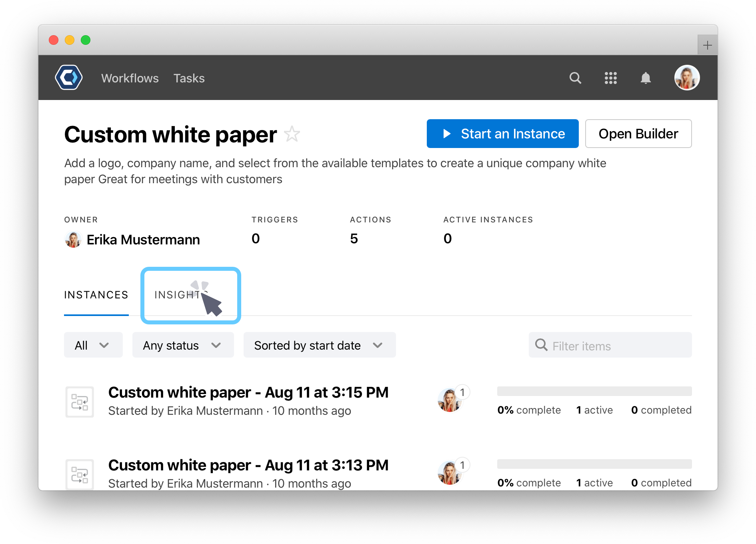Start an Instance of the workflow
Viewport: 756px width, 544px height.
pyautogui.click(x=502, y=134)
